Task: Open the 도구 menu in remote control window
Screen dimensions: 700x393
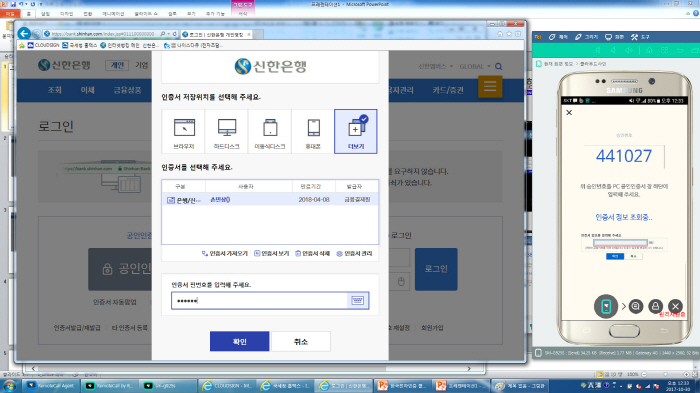Action: (640, 37)
